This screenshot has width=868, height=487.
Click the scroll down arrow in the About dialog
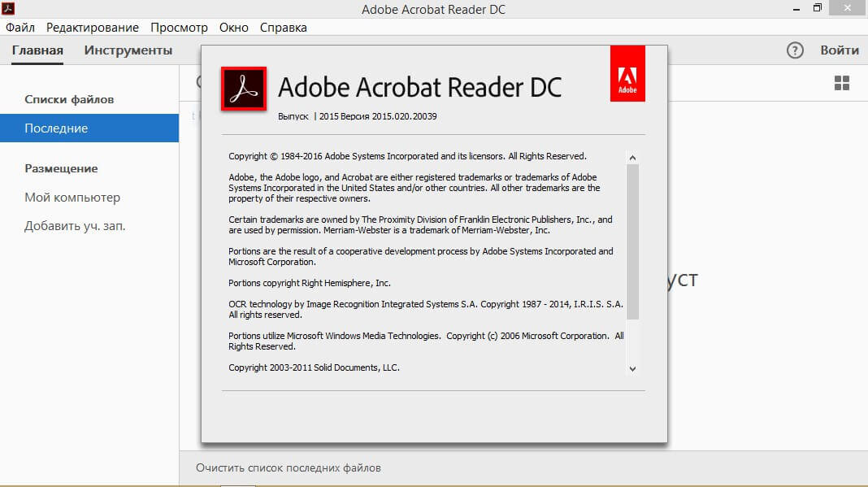click(633, 368)
